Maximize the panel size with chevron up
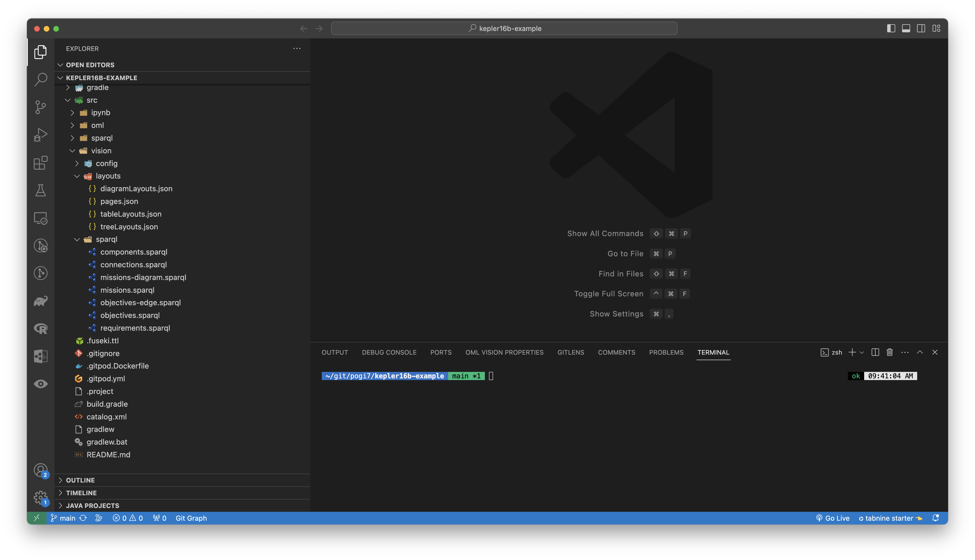The width and height of the screenshot is (975, 560). 920,352
